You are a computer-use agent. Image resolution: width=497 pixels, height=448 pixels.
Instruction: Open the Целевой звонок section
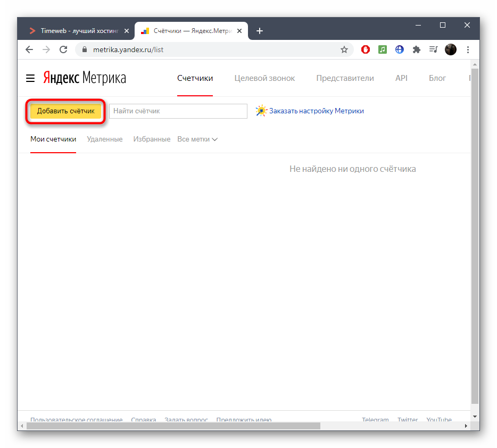coord(264,78)
